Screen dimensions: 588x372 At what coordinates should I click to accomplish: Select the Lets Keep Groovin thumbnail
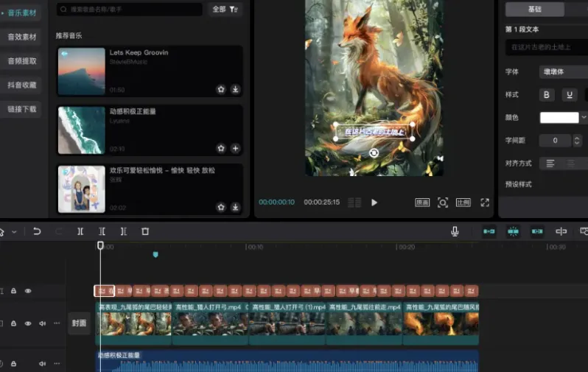[81, 71]
